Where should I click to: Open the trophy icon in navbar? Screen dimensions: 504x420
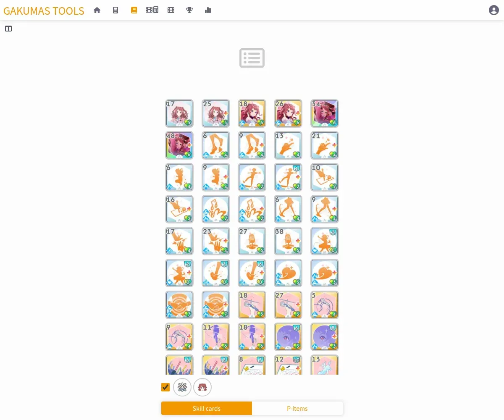[x=189, y=10]
